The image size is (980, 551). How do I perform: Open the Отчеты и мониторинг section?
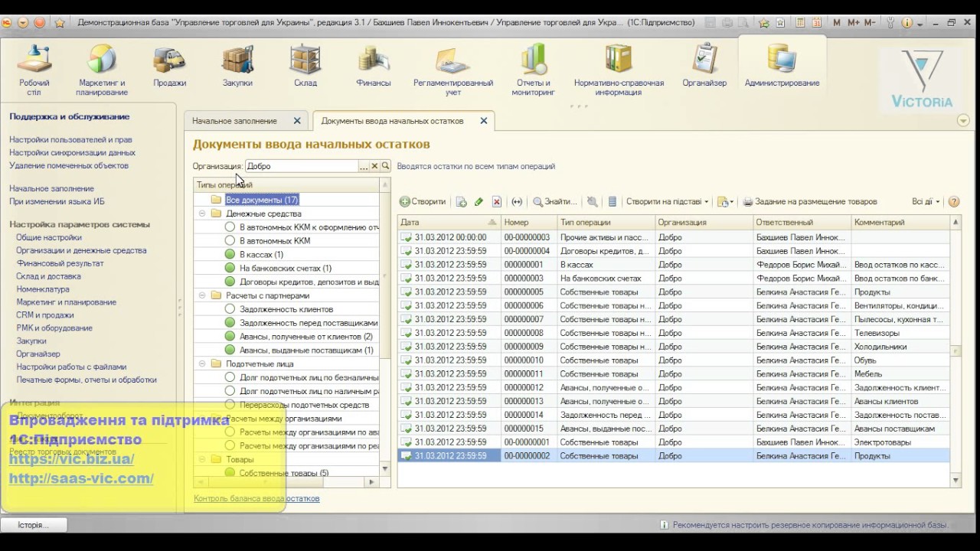[534, 69]
